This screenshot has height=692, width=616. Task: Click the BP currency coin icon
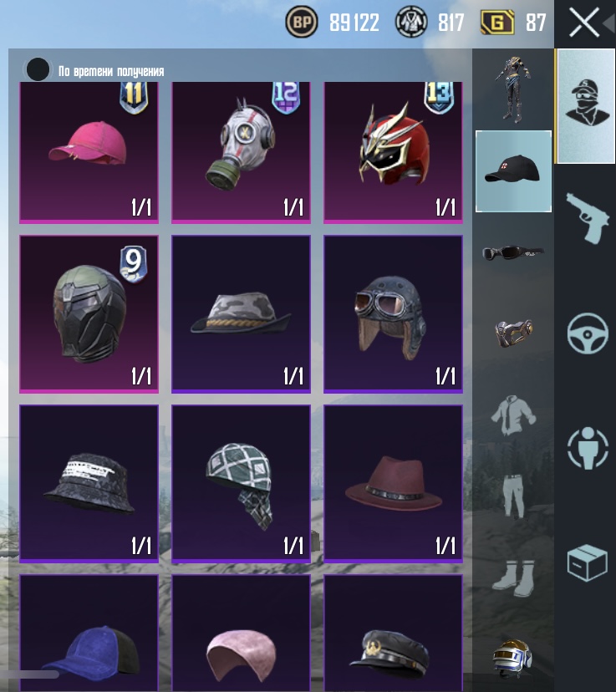pyautogui.click(x=302, y=21)
